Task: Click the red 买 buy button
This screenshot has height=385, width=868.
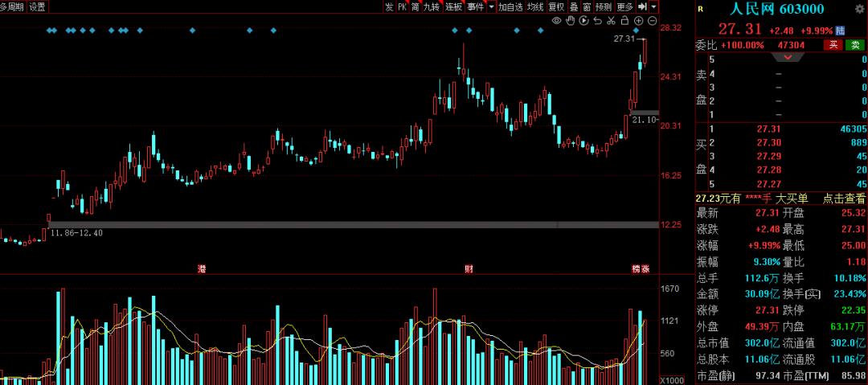Action: [x=833, y=45]
